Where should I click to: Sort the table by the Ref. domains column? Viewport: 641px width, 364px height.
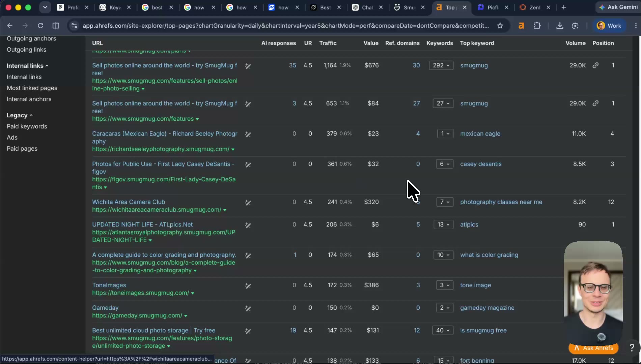click(x=402, y=43)
